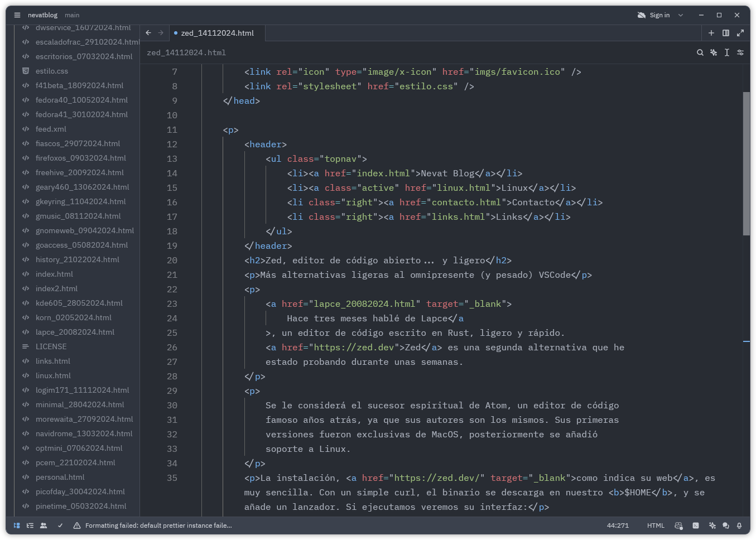
Task: Select the HTML language selector
Action: 656,525
